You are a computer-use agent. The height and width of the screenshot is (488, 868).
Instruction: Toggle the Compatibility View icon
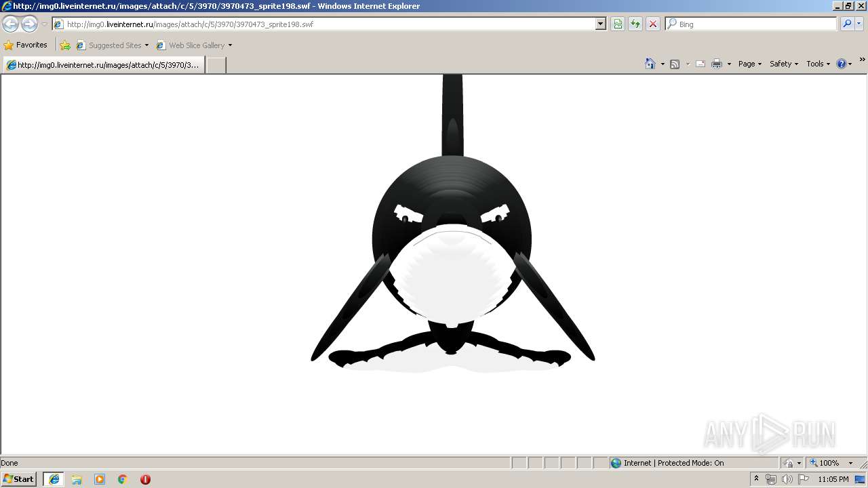618,24
